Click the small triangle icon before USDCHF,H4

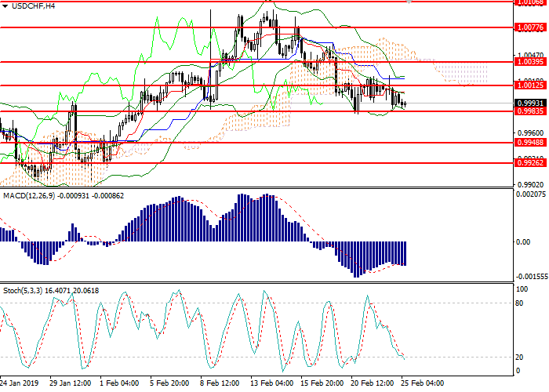tap(5, 6)
